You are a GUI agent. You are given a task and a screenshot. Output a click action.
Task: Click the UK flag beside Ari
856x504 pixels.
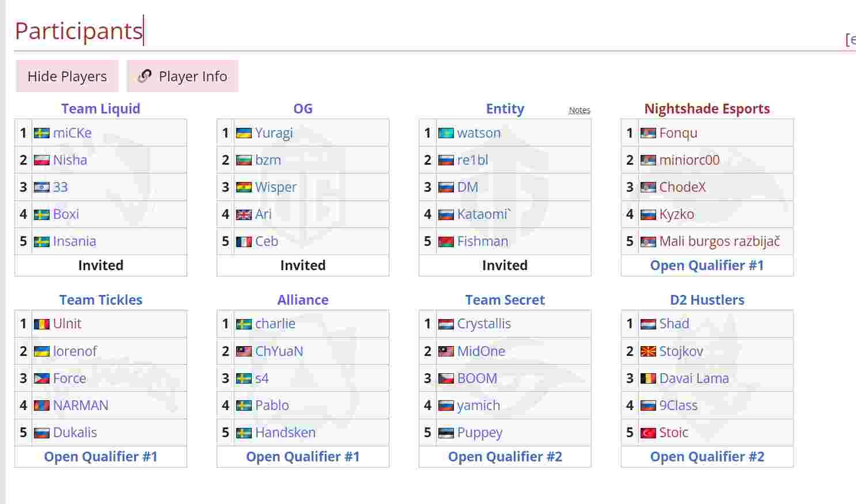[244, 214]
